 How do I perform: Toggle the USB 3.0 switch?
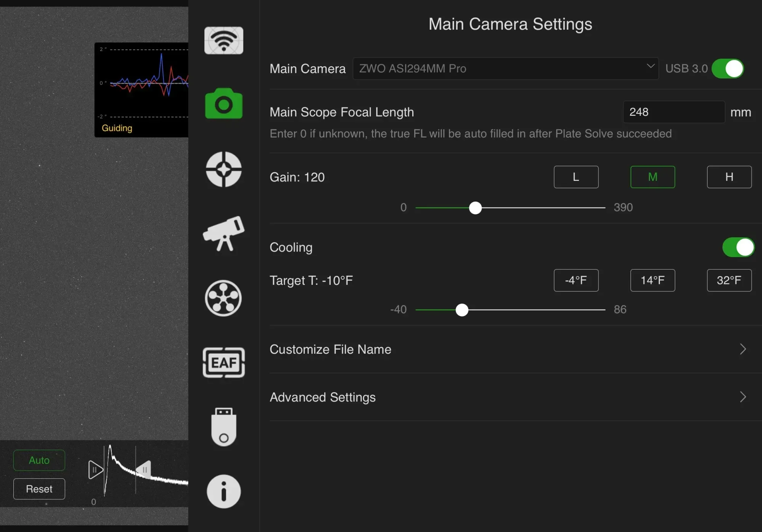[727, 69]
